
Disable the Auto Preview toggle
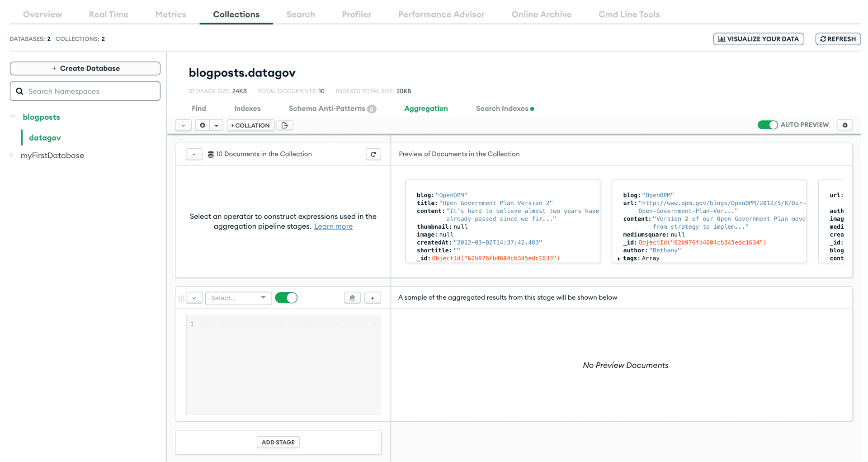tap(768, 125)
